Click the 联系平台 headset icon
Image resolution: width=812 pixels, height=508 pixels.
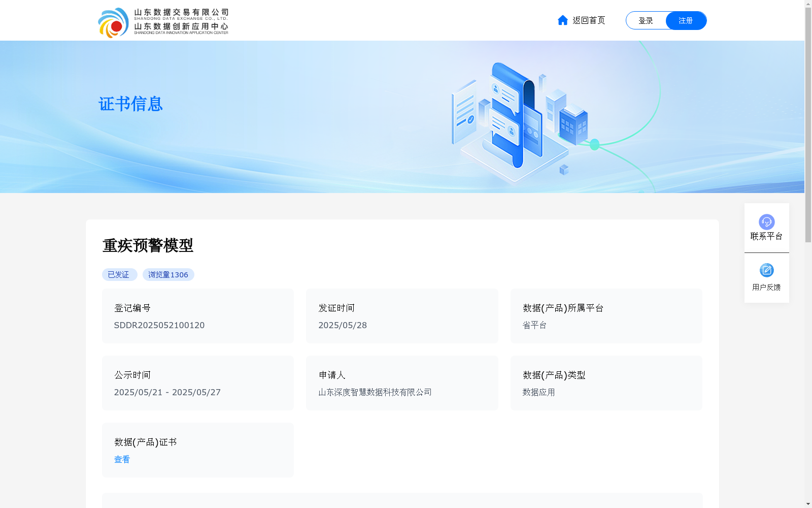click(x=766, y=222)
